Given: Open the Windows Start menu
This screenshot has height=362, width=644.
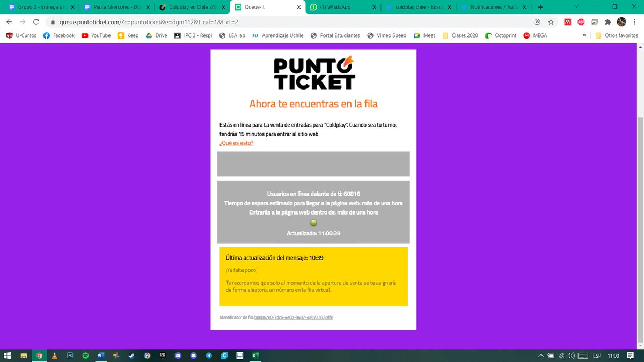Looking at the screenshot, I should coord(8,356).
